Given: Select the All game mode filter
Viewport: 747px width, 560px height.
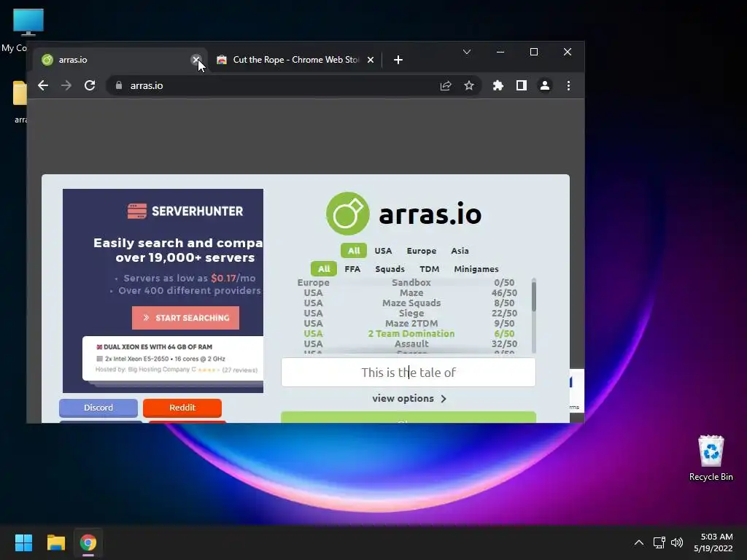Looking at the screenshot, I should (324, 268).
